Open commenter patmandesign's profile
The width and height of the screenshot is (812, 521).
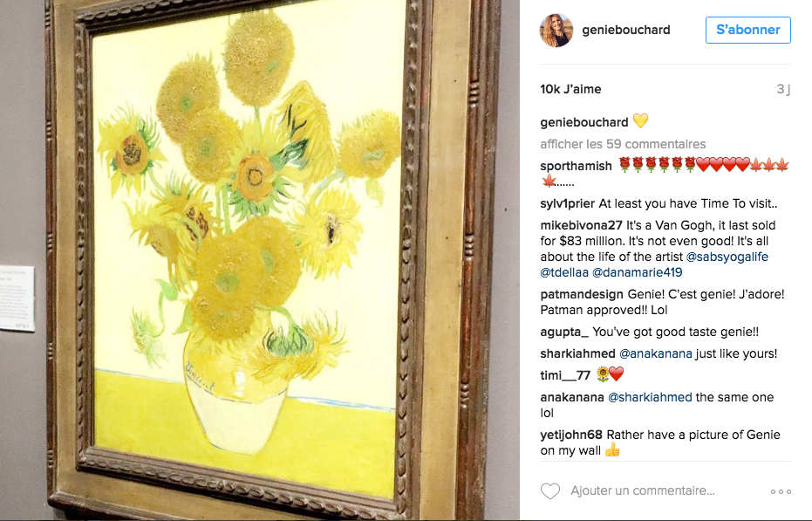tap(582, 294)
